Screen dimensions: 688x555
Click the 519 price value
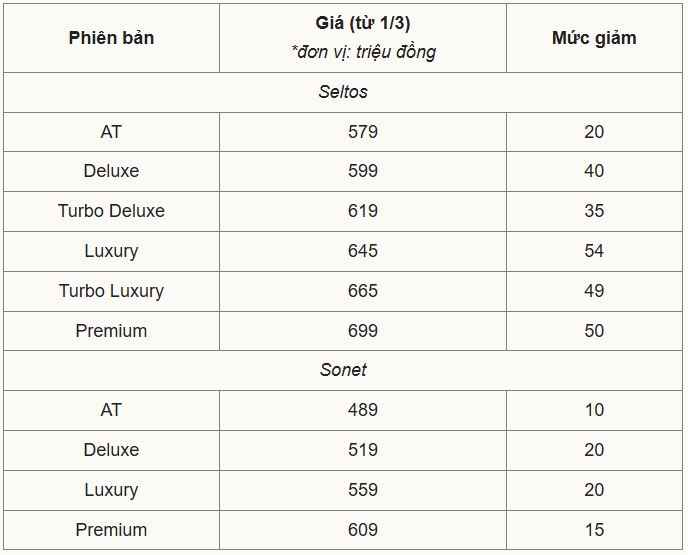tap(363, 450)
